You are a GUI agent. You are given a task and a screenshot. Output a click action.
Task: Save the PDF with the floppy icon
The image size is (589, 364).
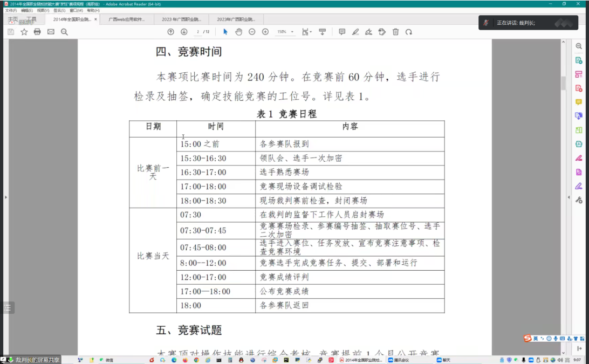point(11,32)
